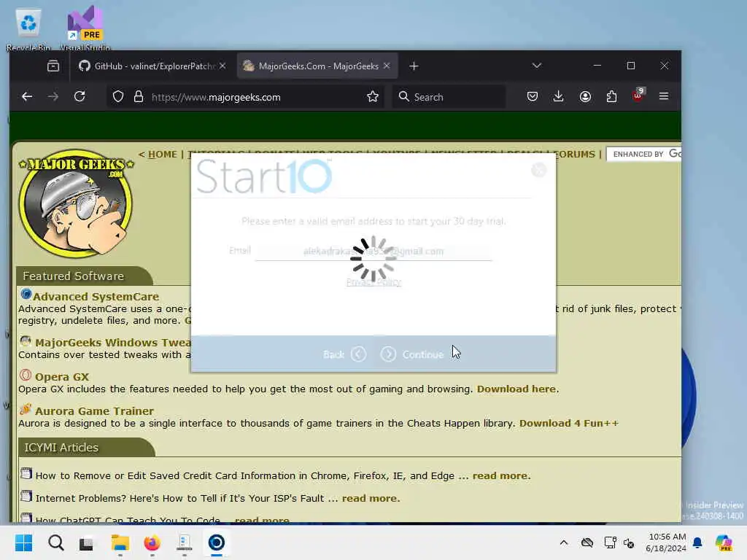Click the HOME link in MajorGeeks navigation
Image resolution: width=747 pixels, height=560 pixels.
163,155
